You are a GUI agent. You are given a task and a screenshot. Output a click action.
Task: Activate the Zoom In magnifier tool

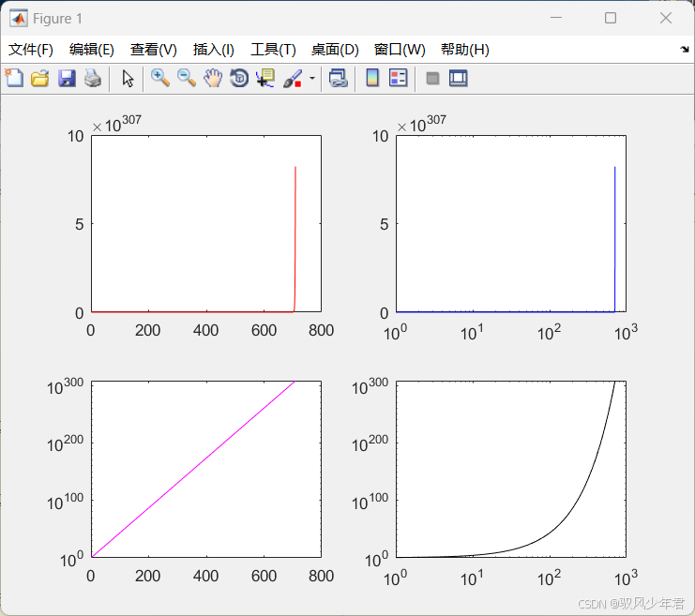pyautogui.click(x=160, y=79)
